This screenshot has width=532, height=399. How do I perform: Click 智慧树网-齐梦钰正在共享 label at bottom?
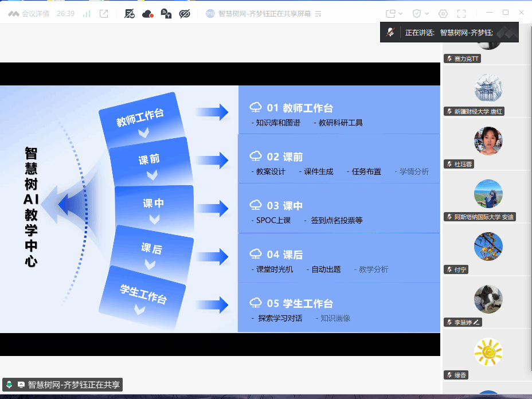(x=73, y=385)
